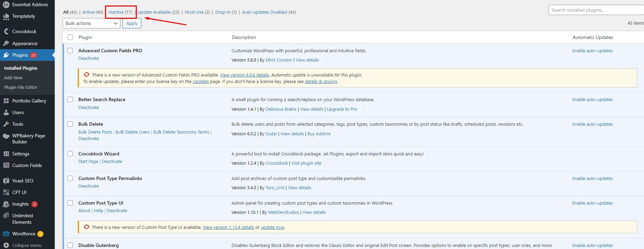Check the Advanced Custom Fields PRO checkbox
The width and height of the screenshot is (644, 249).
(x=70, y=51)
